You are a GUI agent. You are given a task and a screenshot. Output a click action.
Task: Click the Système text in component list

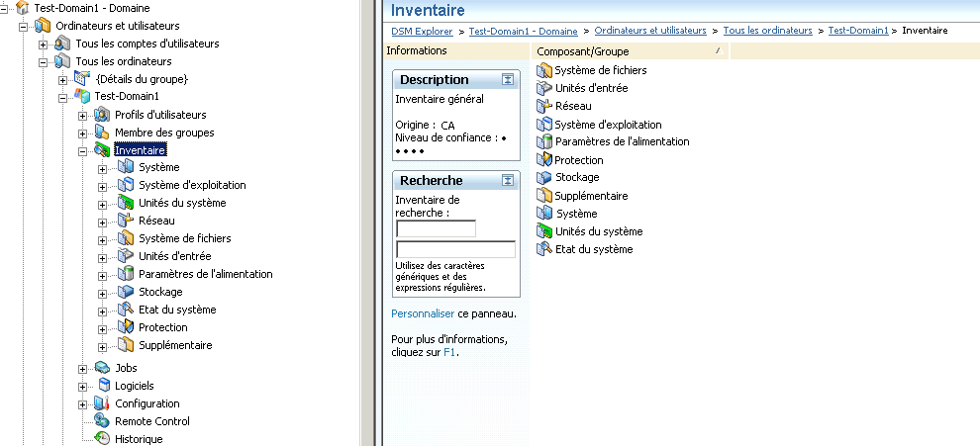[x=576, y=214]
